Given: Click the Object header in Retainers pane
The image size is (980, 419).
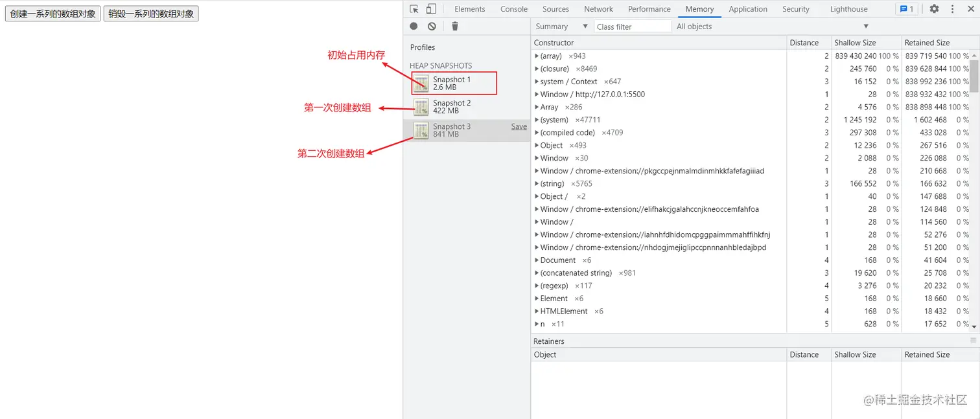Looking at the screenshot, I should [x=659, y=355].
